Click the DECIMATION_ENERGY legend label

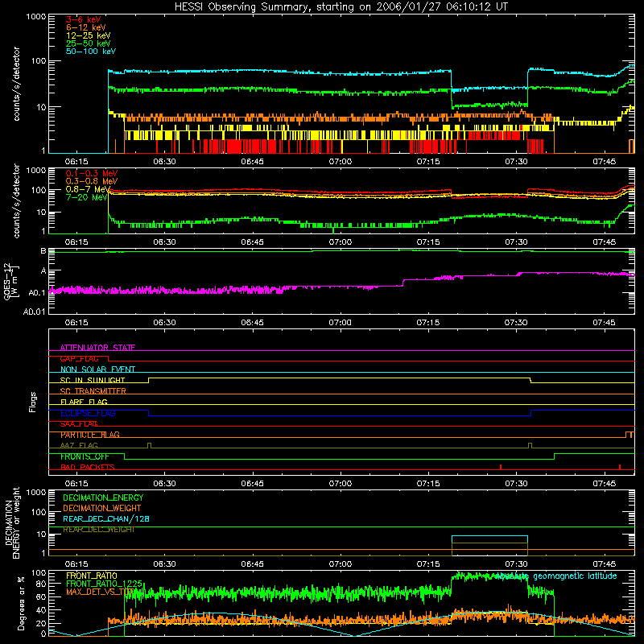103,497
